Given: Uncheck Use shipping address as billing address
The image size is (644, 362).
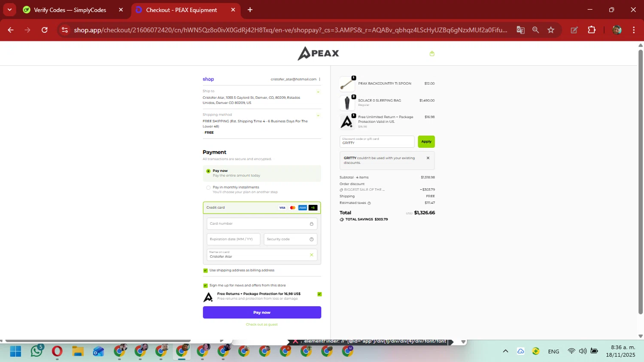Looking at the screenshot, I should tap(205, 271).
